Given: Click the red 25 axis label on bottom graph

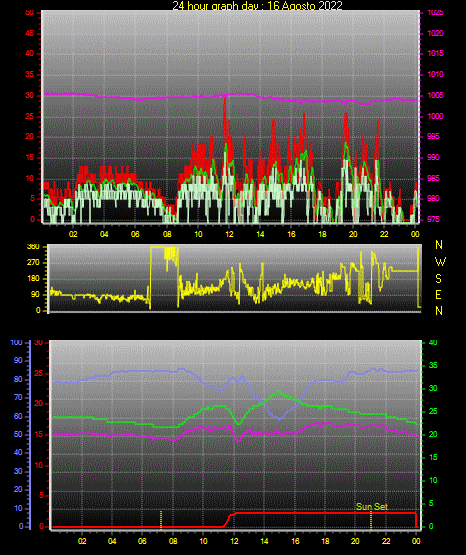Looking at the screenshot, I should click(39, 373).
